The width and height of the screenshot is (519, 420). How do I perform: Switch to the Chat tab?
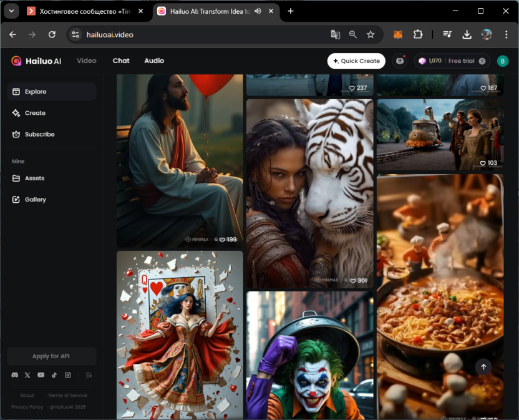point(121,61)
